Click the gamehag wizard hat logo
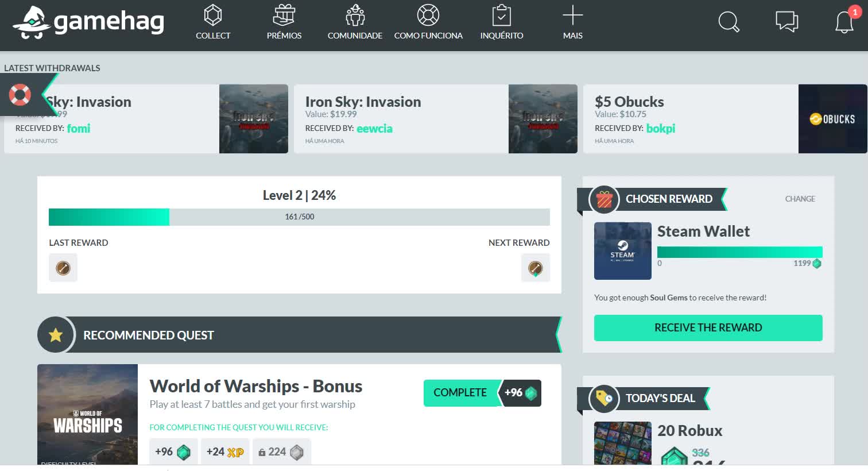This screenshot has width=868, height=471. coord(88,23)
